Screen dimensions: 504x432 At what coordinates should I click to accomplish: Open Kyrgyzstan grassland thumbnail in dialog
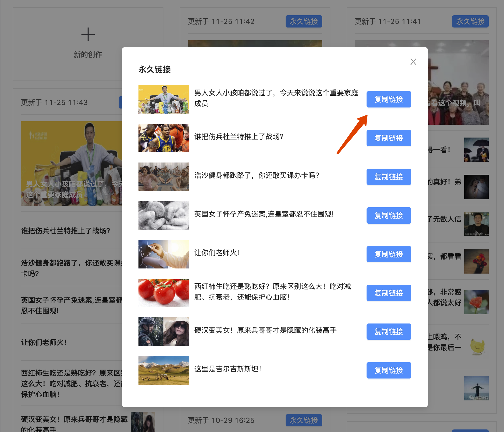164,370
